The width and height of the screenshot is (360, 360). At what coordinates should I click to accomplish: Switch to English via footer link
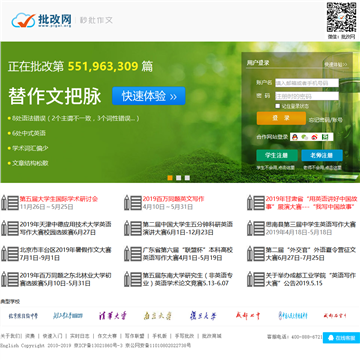pyautogui.click(x=9, y=346)
